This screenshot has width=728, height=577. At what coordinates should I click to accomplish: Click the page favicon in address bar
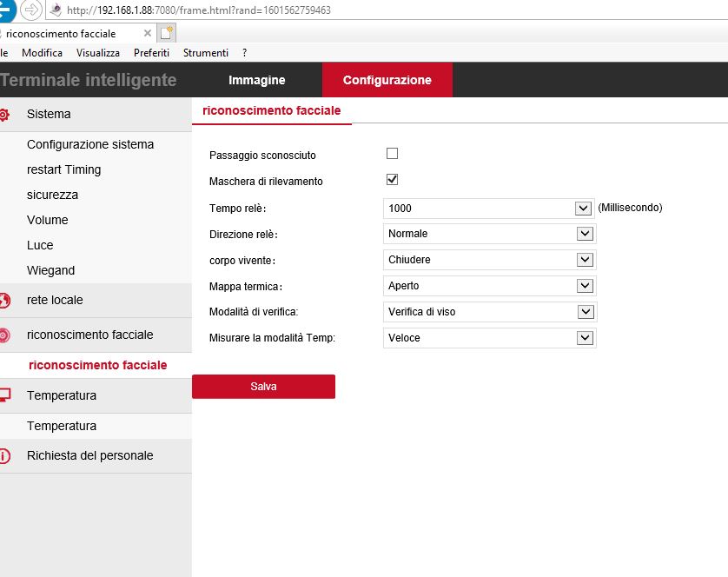point(56,10)
